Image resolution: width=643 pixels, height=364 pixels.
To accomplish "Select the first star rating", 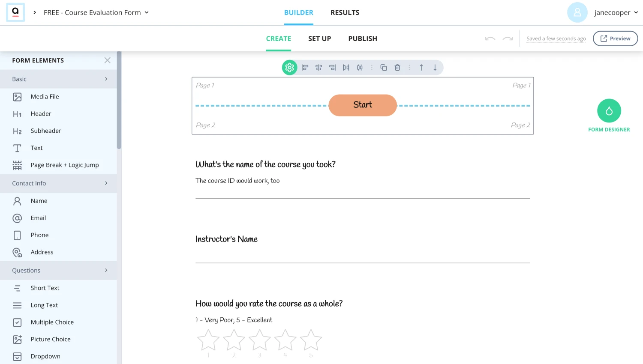I will pyautogui.click(x=208, y=340).
